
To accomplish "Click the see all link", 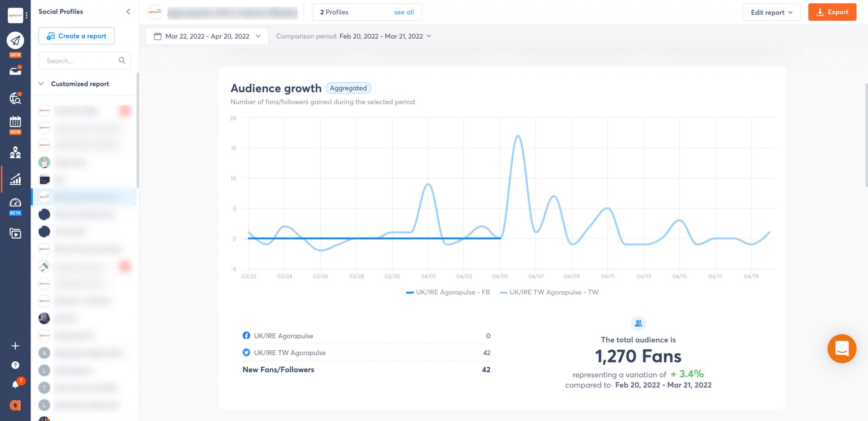I will 404,12.
